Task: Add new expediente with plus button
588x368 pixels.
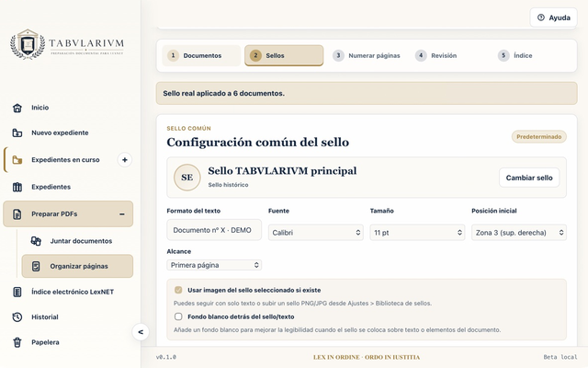Action: pyautogui.click(x=125, y=160)
